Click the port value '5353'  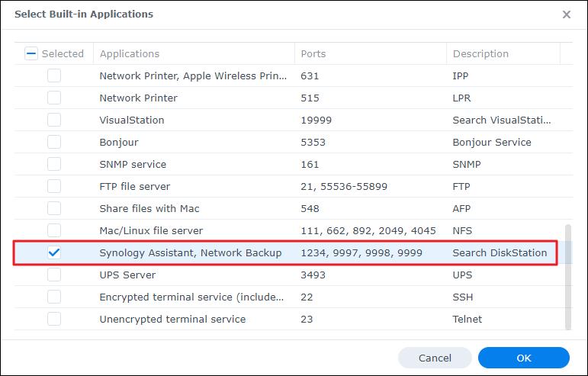313,143
